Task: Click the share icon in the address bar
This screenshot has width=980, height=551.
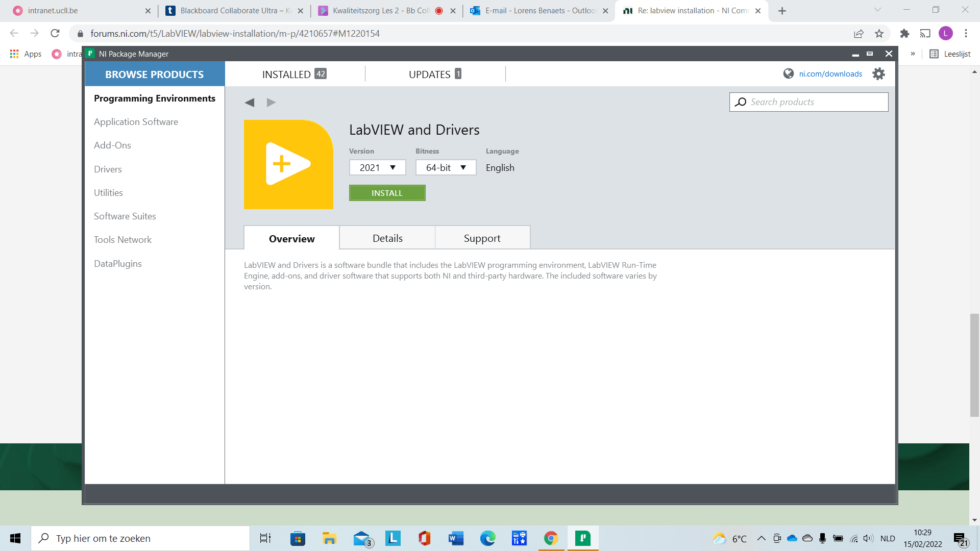Action: tap(859, 34)
